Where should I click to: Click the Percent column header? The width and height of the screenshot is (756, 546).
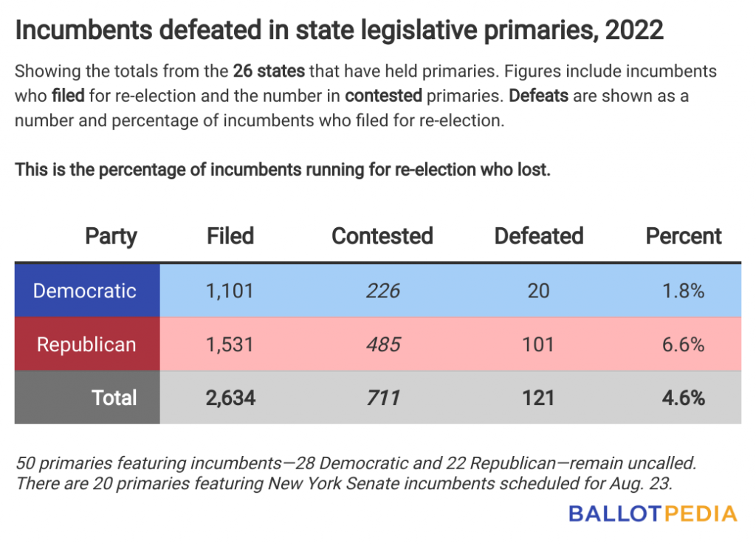(683, 236)
